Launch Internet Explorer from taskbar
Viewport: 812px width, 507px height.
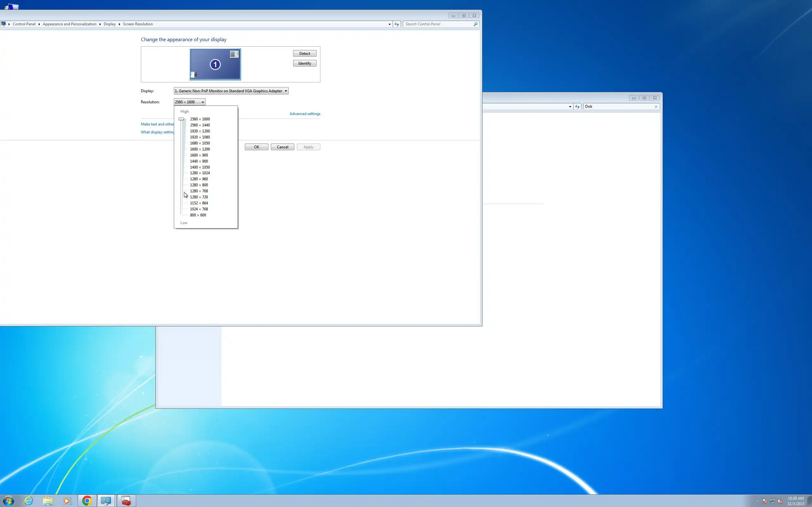click(29, 501)
